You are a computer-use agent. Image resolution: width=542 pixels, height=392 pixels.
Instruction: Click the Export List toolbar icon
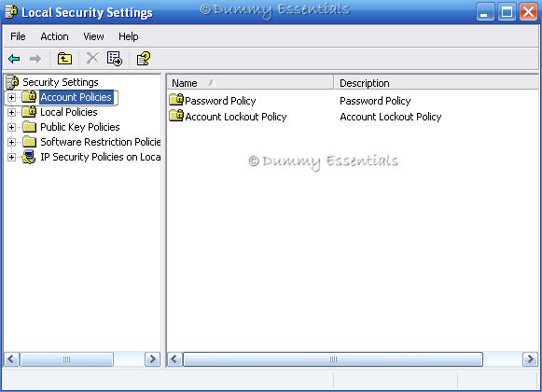[115, 59]
